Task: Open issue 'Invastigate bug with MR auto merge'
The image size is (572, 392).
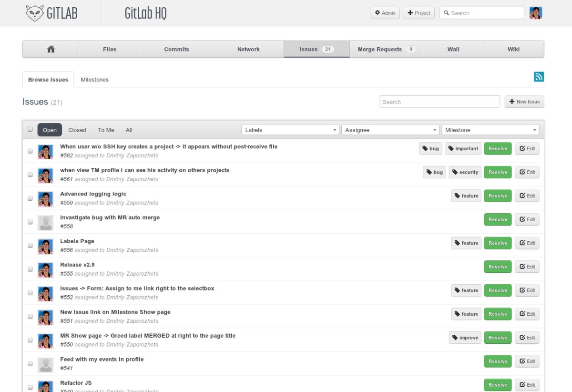Action: (x=110, y=217)
